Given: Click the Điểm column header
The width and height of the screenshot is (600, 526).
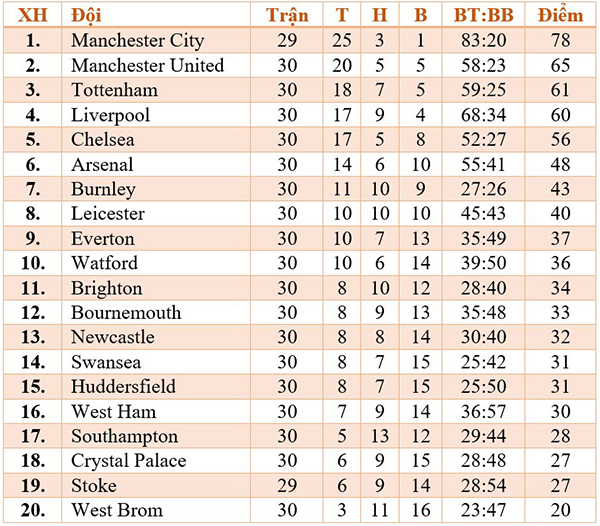Looking at the screenshot, I should point(560,14).
